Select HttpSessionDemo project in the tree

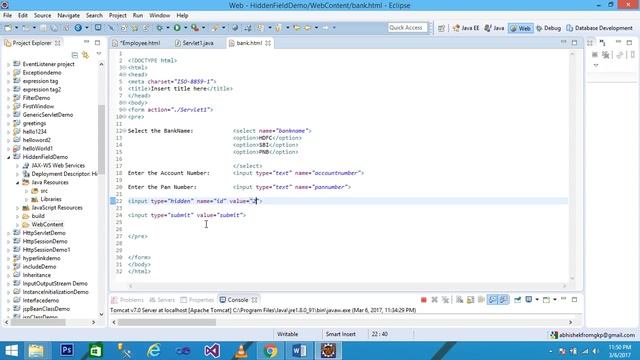(45, 242)
